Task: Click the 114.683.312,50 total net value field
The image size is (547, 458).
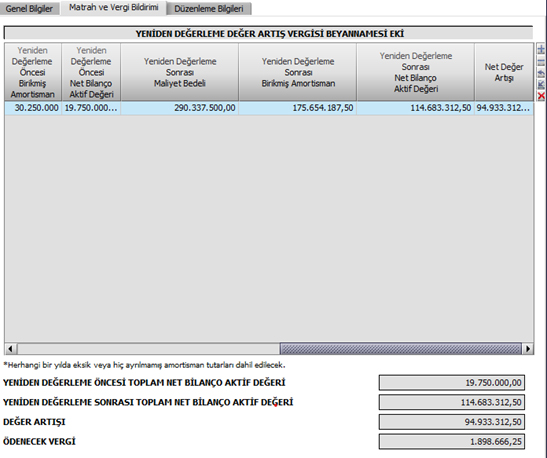Action: pyautogui.click(x=452, y=402)
